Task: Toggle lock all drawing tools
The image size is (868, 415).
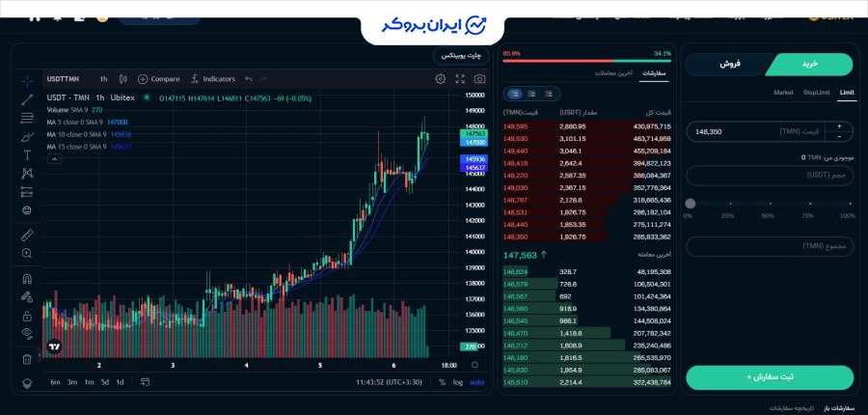Action: click(x=27, y=316)
